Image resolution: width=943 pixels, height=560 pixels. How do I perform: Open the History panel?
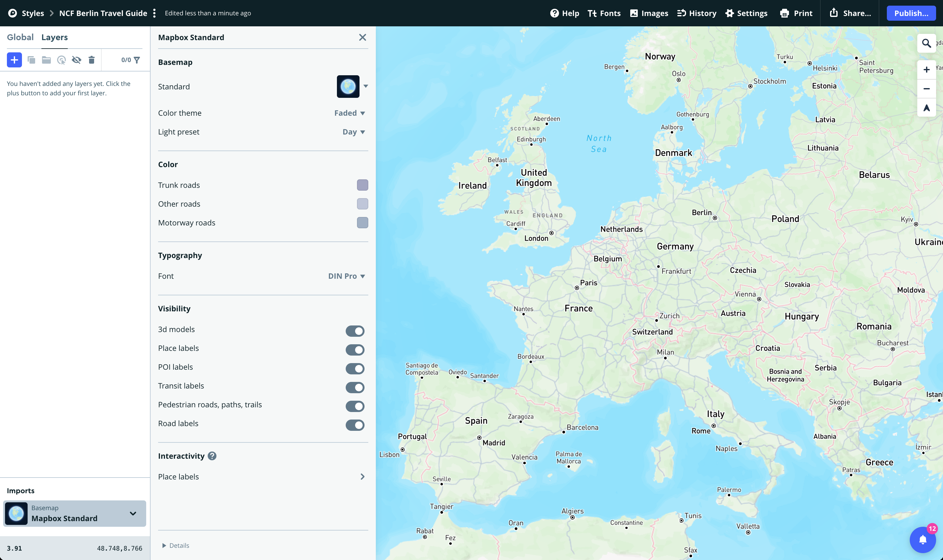pyautogui.click(x=696, y=13)
